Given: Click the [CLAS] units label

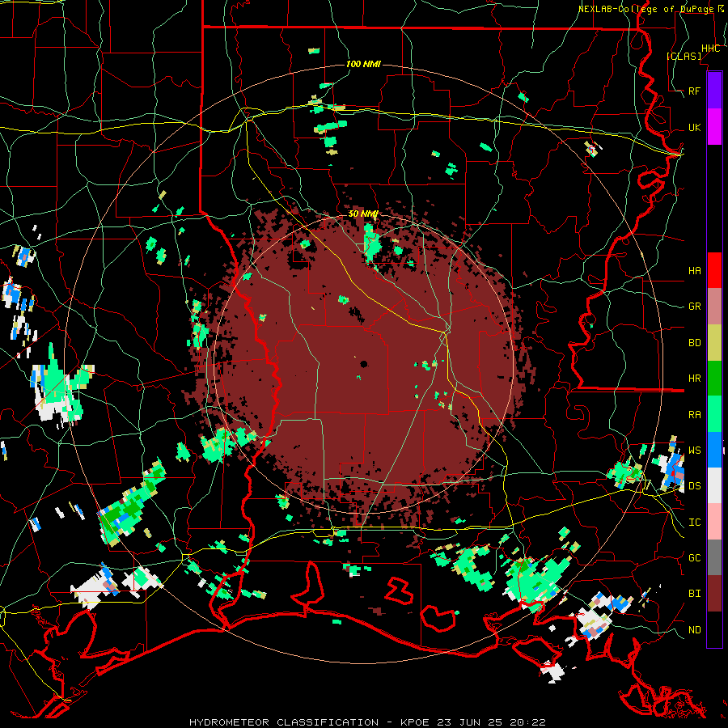Looking at the screenshot, I should [x=684, y=57].
